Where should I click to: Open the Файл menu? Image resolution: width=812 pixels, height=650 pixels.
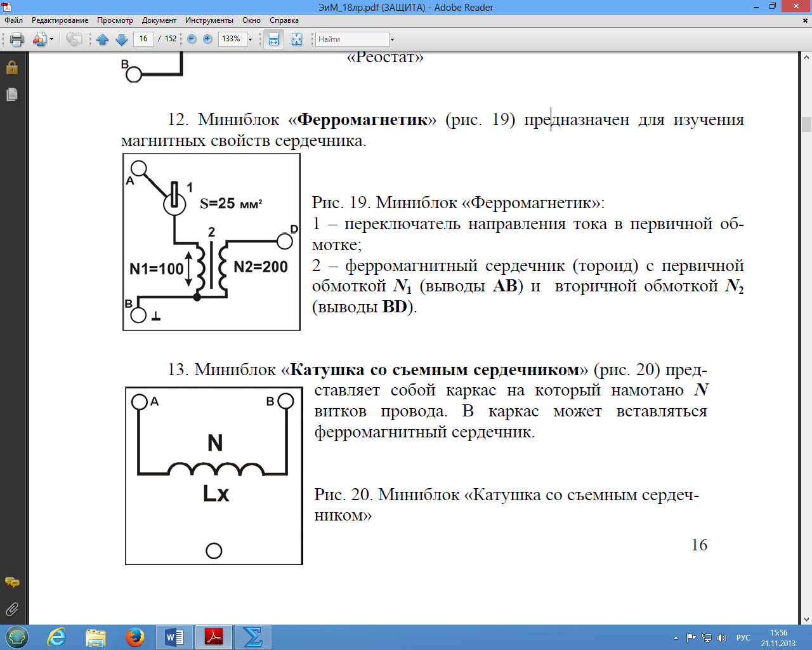click(x=13, y=20)
